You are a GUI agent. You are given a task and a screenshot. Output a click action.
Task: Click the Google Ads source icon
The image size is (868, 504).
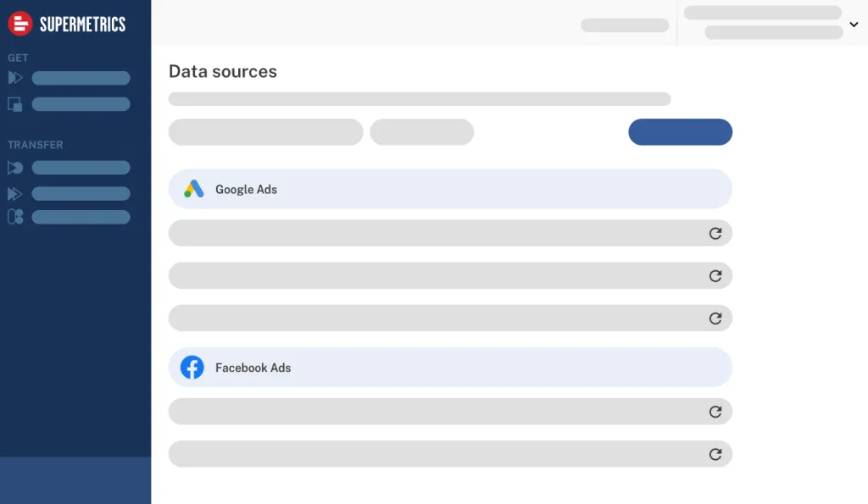click(193, 189)
